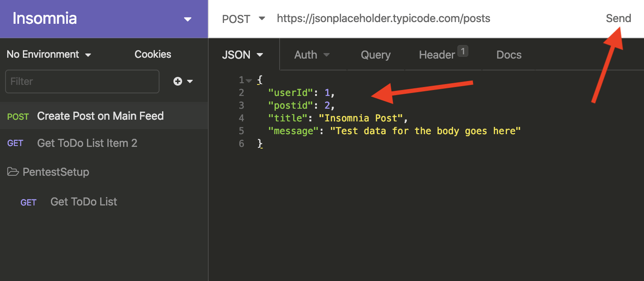Switch to the Query tab
Image resolution: width=644 pixels, height=281 pixels.
375,54
